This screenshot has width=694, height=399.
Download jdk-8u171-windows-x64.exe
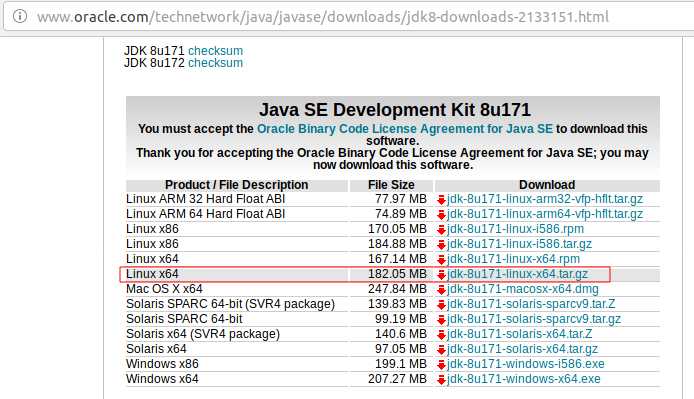(524, 380)
